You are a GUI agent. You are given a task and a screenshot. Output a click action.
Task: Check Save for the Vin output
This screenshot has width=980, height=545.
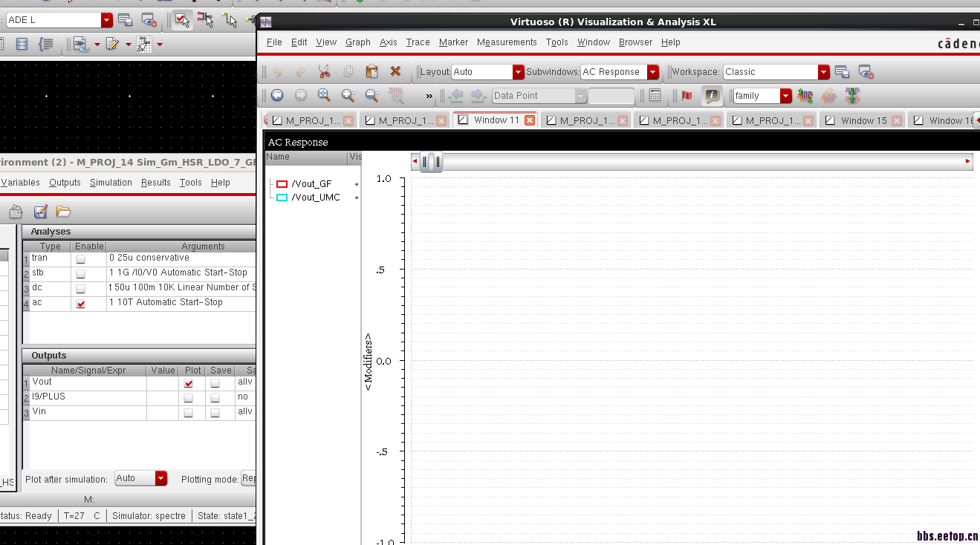tap(215, 414)
